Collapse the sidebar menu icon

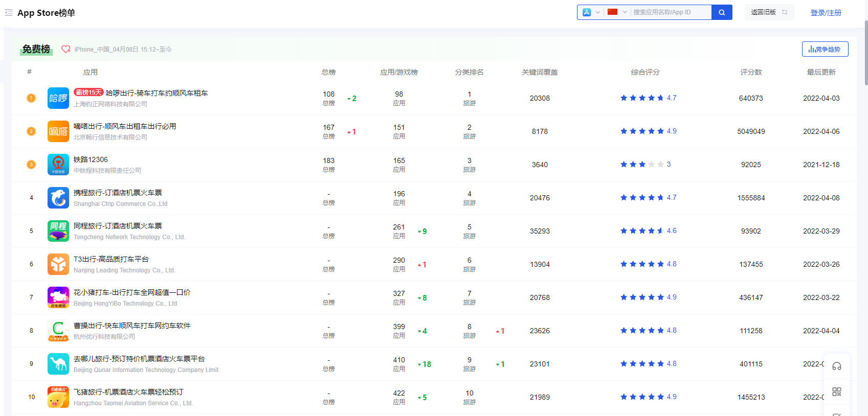tap(9, 12)
